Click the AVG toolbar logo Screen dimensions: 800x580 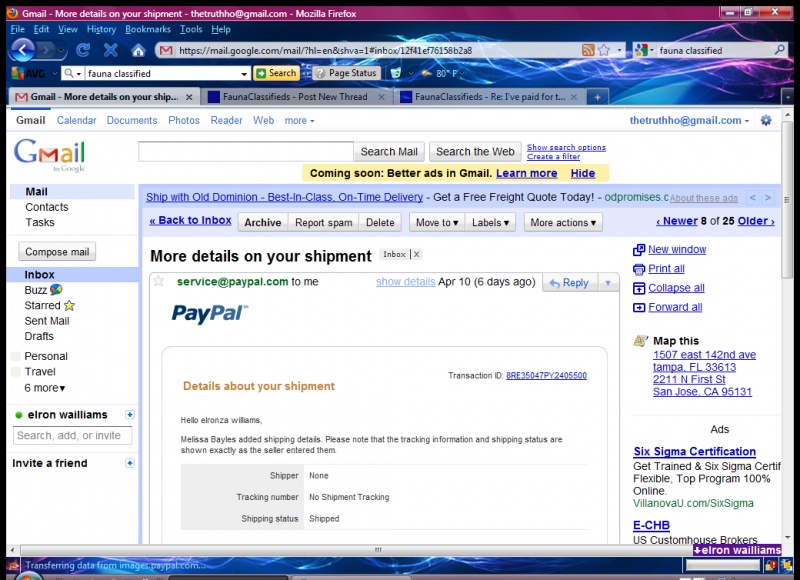point(28,73)
